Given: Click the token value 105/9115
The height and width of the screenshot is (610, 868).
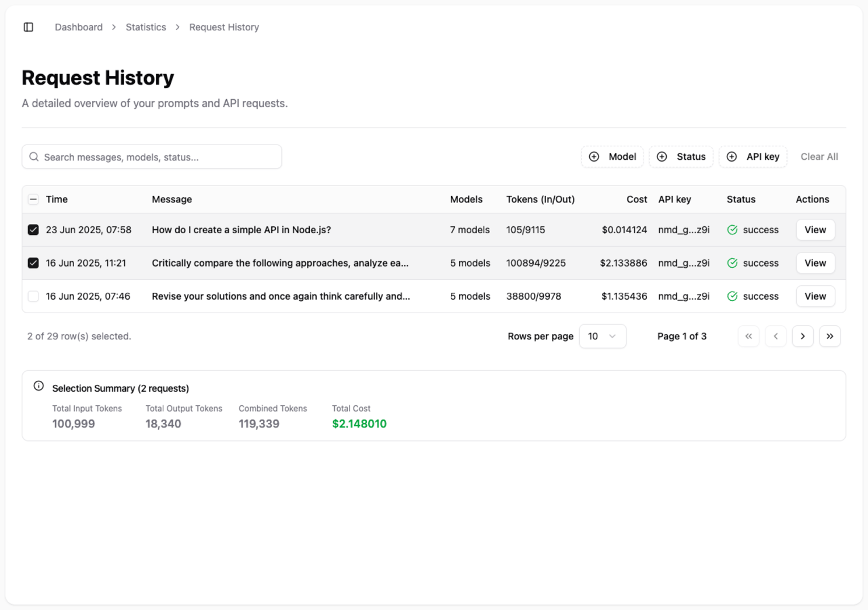Looking at the screenshot, I should coord(526,230).
